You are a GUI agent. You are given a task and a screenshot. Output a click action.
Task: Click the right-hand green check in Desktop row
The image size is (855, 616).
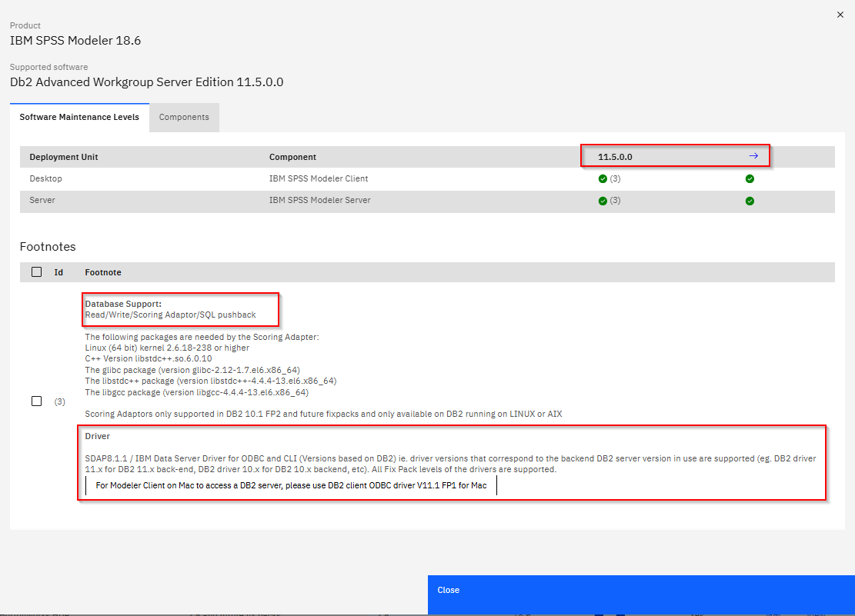coord(750,179)
